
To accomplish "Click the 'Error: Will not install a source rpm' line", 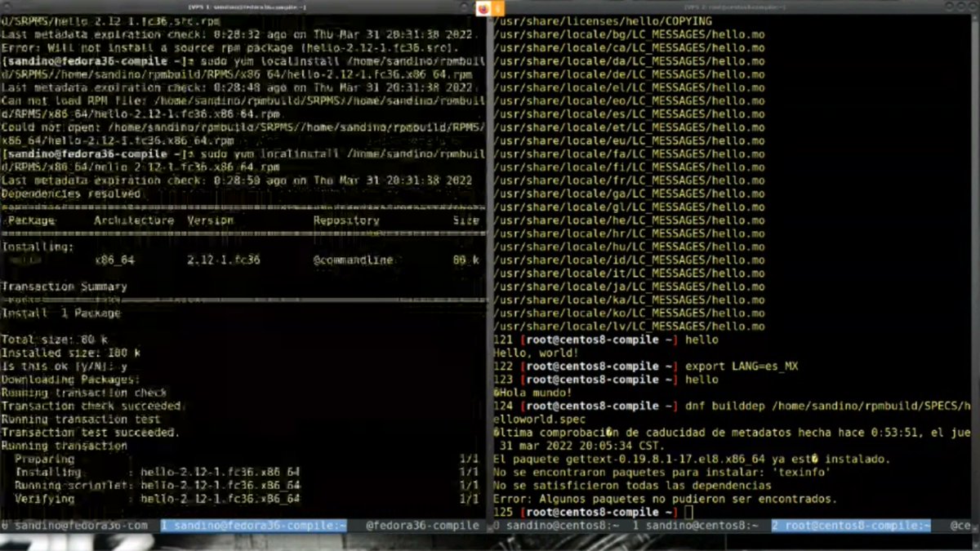I will coord(232,48).
